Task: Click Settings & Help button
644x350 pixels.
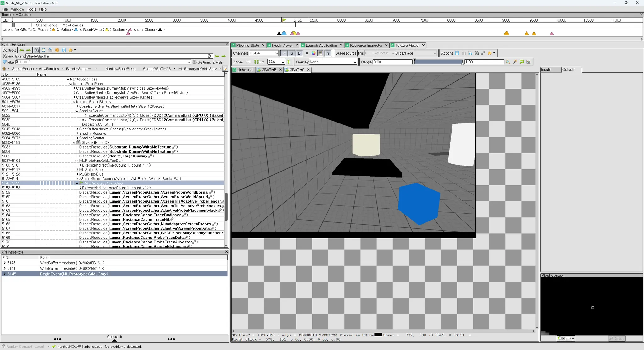Action: pos(208,62)
